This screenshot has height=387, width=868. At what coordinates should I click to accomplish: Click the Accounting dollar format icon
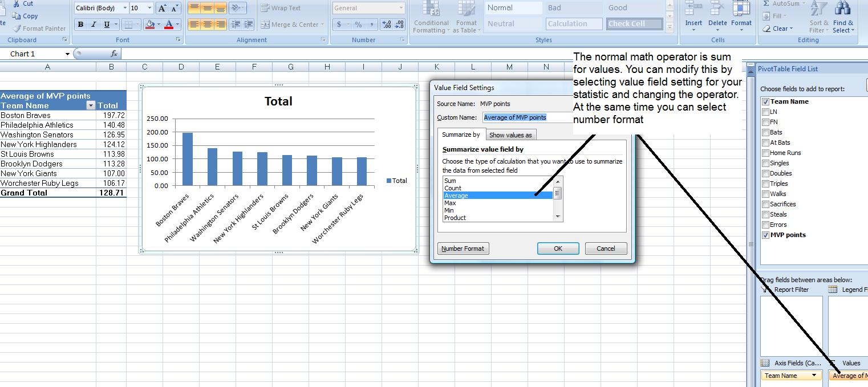pyautogui.click(x=339, y=25)
